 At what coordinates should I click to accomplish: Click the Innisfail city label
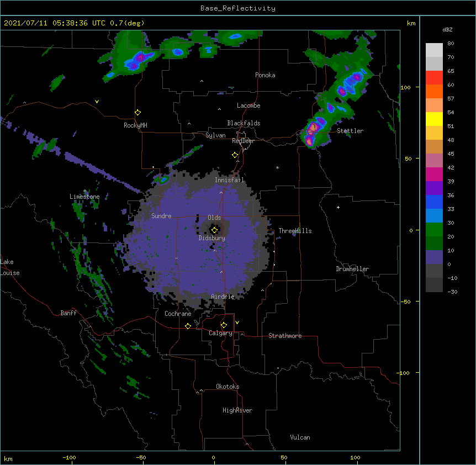click(230, 180)
